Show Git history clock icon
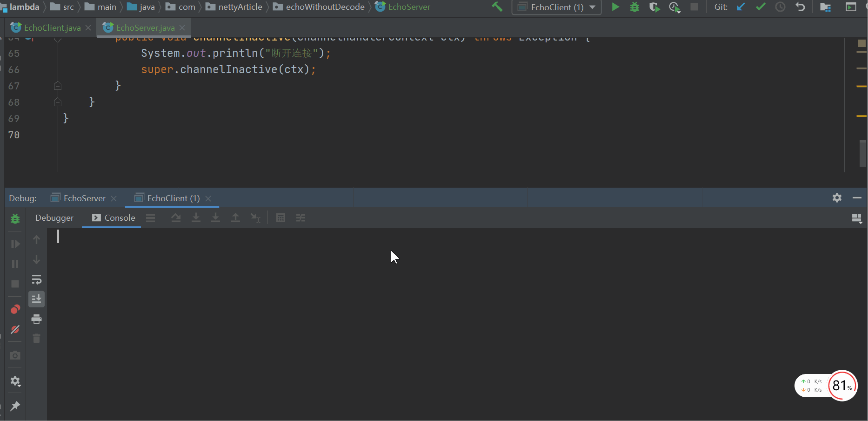The image size is (868, 421). tap(780, 7)
